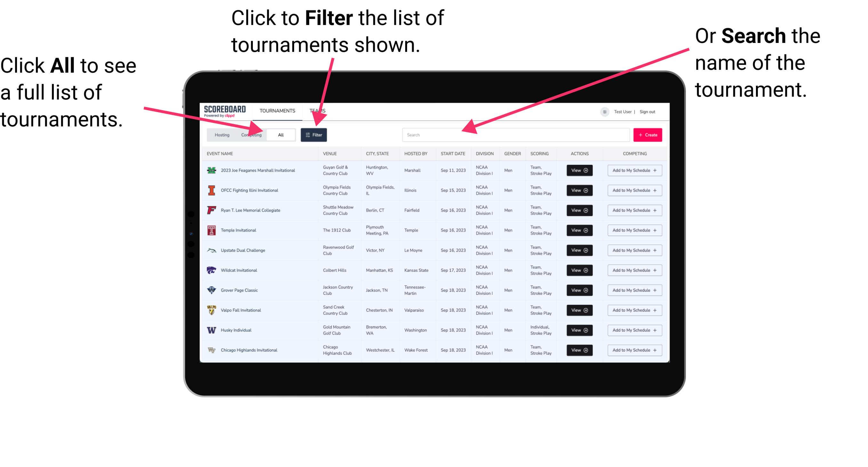The height and width of the screenshot is (467, 868).
Task: Select the Competing tab filter
Action: 251,135
